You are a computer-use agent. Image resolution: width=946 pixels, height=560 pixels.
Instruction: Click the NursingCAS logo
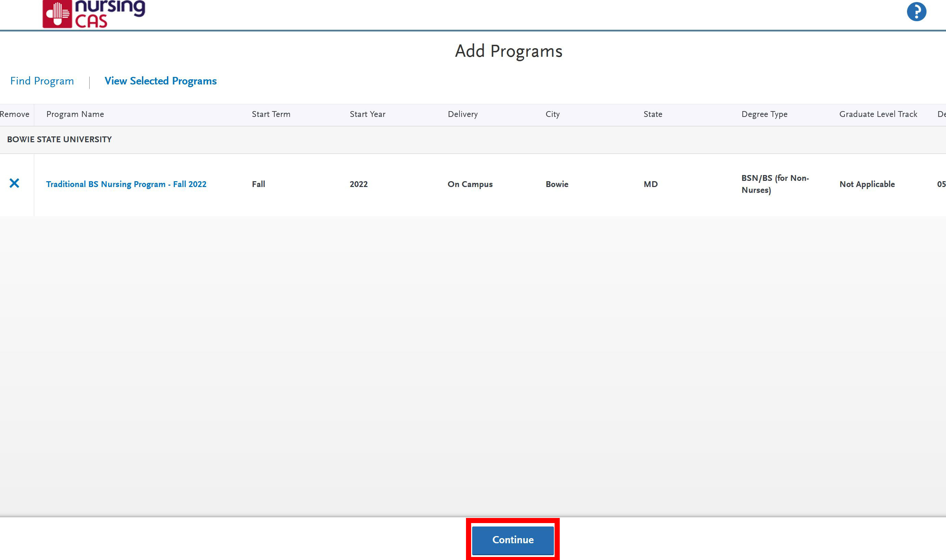tap(94, 14)
